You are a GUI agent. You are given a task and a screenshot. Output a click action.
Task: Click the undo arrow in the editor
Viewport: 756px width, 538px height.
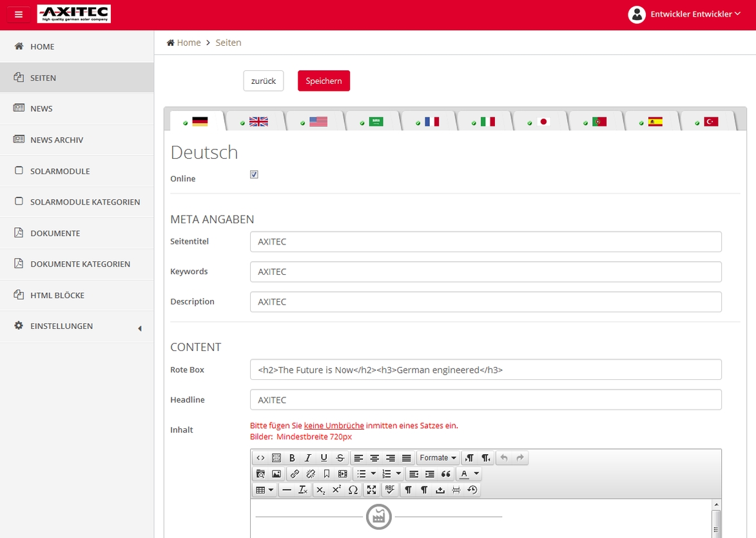(x=504, y=458)
